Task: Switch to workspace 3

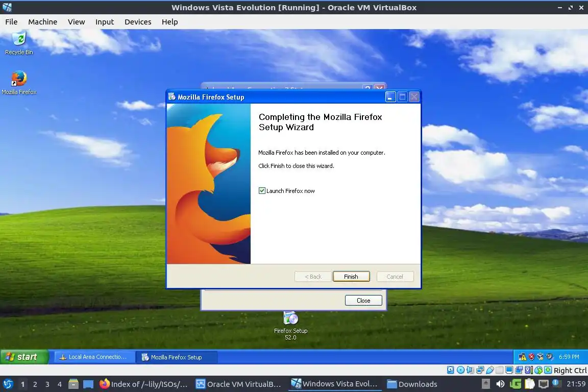Action: tap(47, 384)
